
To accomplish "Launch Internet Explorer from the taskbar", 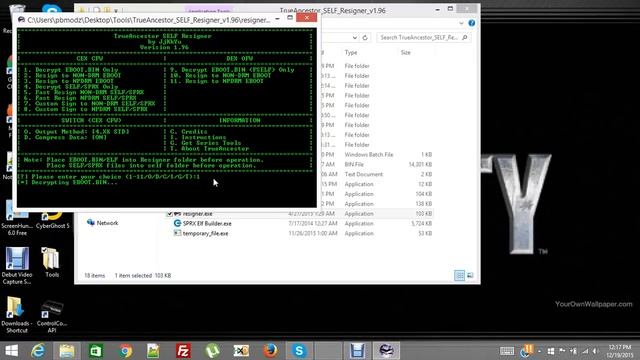I will [38, 351].
